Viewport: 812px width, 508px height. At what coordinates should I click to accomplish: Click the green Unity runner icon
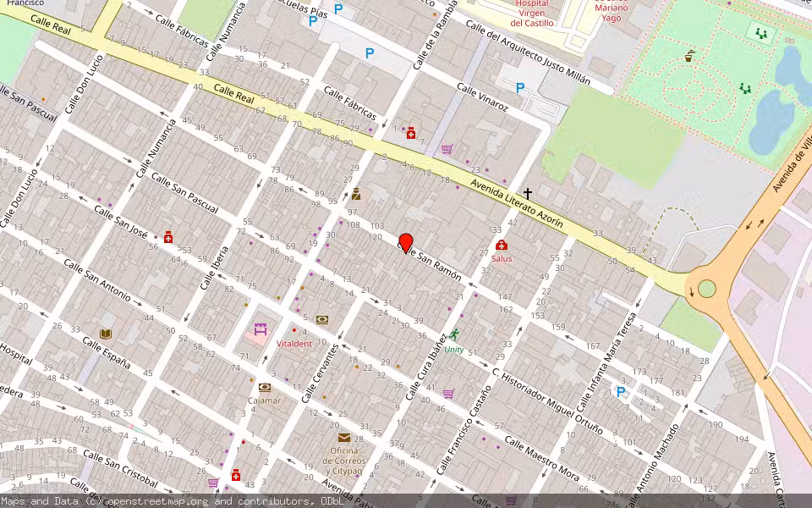(x=455, y=334)
